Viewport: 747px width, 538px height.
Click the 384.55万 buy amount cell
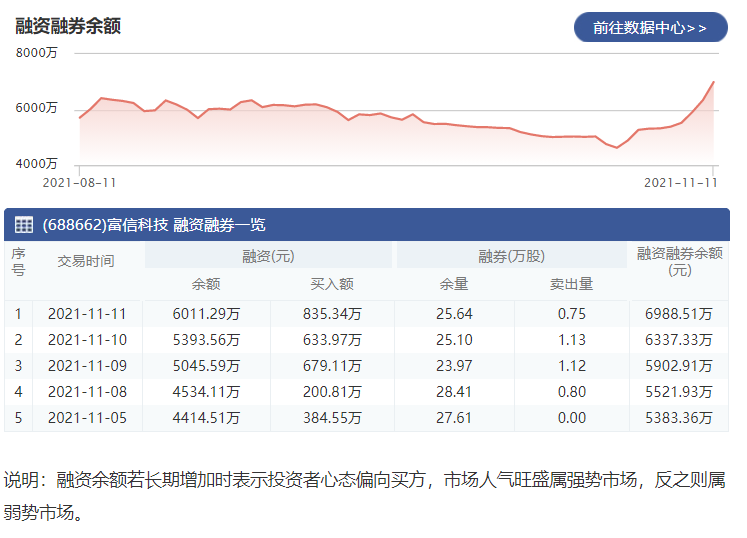(332, 418)
